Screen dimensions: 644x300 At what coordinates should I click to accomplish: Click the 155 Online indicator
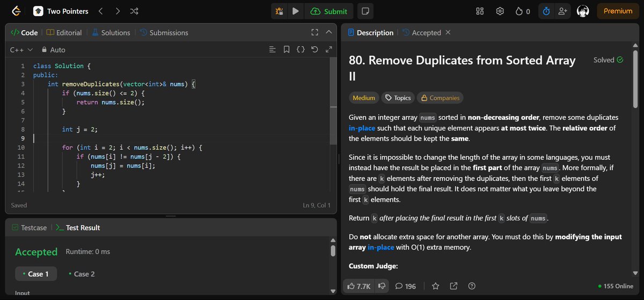tap(616, 287)
